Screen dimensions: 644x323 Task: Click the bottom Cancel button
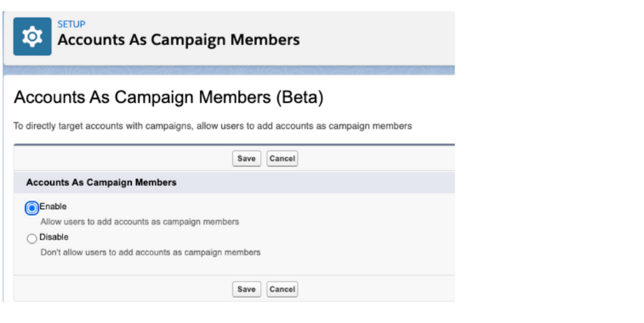(282, 289)
